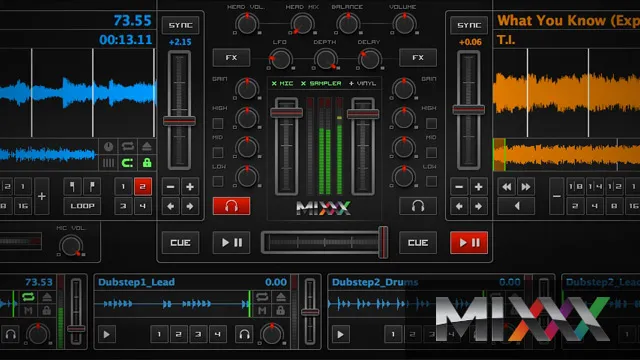The width and height of the screenshot is (640, 360).
Task: Increase left deck rate with plus button
Action: click(x=190, y=187)
